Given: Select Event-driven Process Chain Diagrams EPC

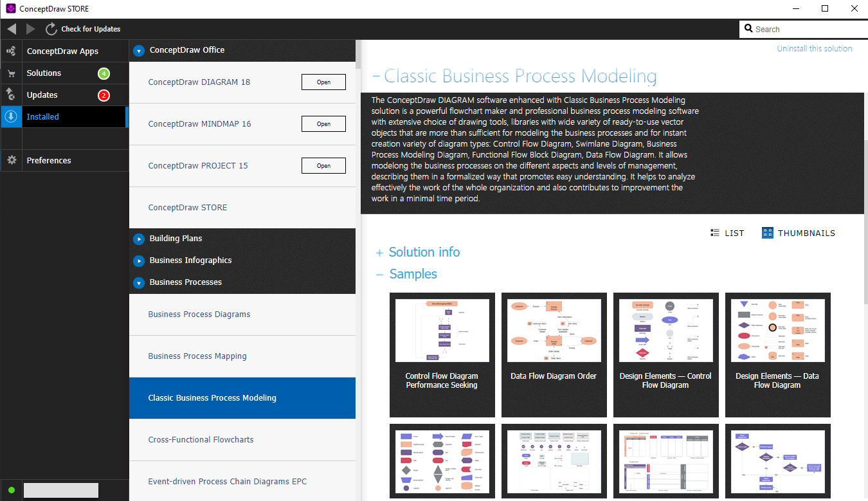Looking at the screenshot, I should pyautogui.click(x=242, y=481).
